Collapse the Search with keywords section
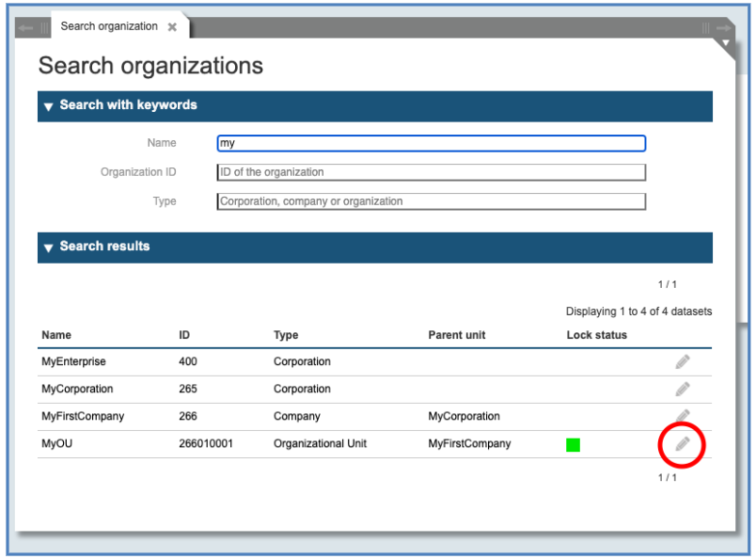The height and width of the screenshot is (559, 756). point(49,106)
